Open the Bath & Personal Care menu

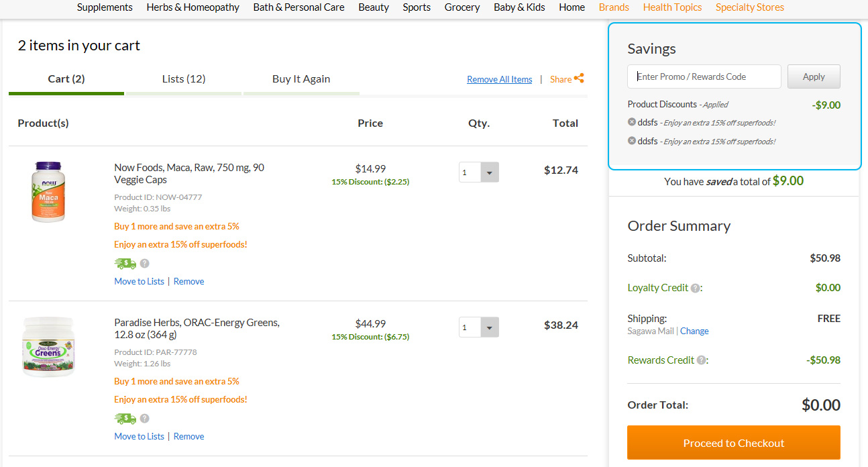point(299,7)
